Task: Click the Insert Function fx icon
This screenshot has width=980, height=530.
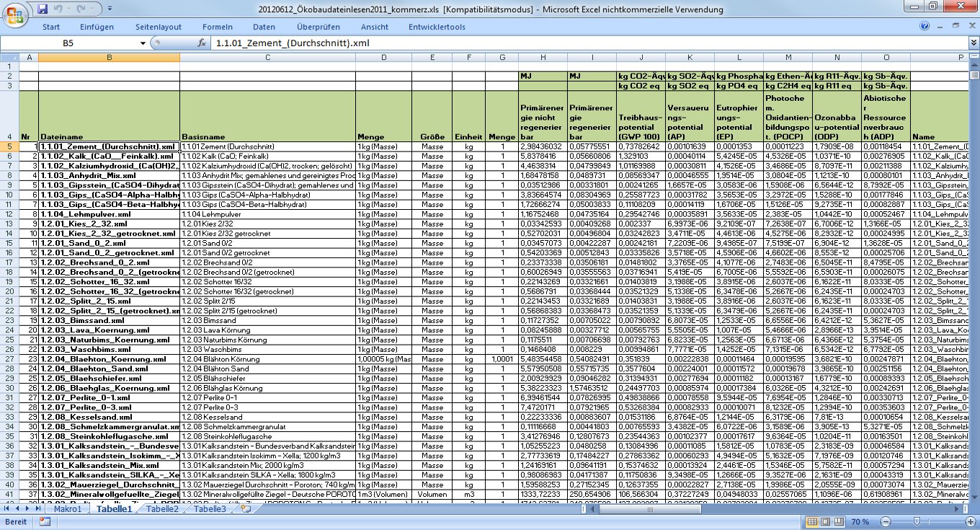Action: coord(202,43)
